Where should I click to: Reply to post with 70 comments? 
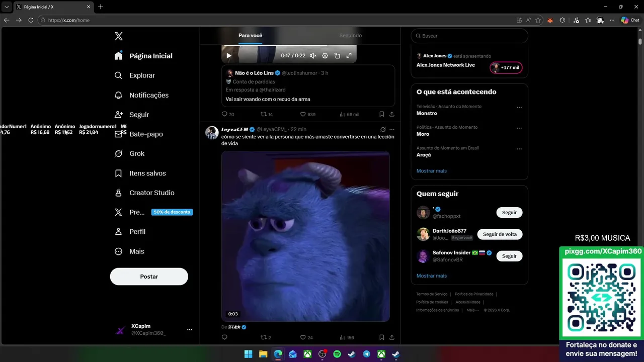point(228,115)
